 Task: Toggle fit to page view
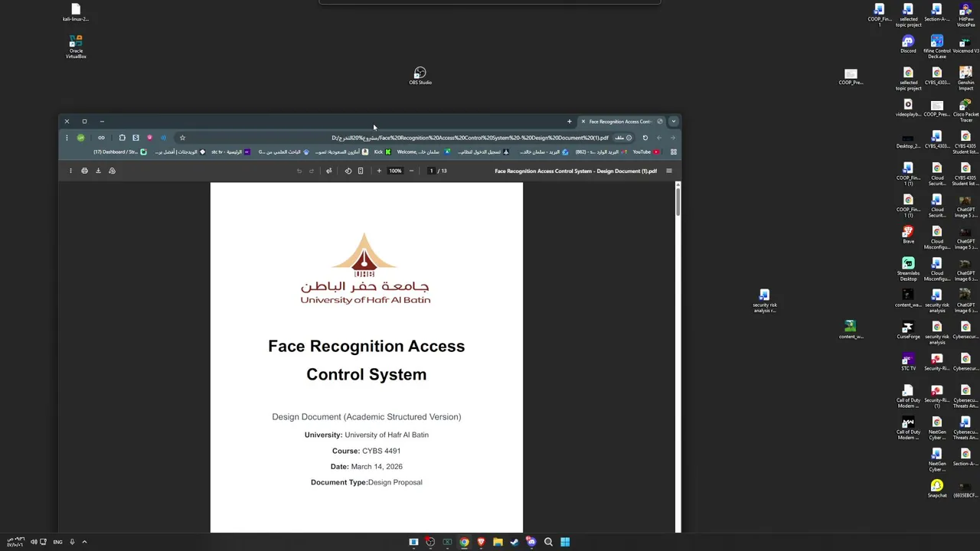(361, 171)
